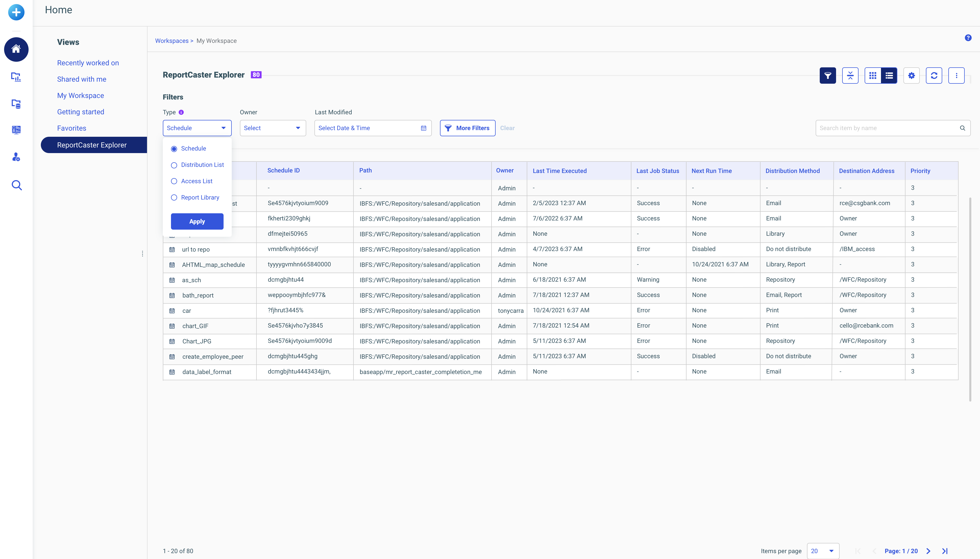
Task: Open the Owner Select dropdown
Action: coord(273,128)
